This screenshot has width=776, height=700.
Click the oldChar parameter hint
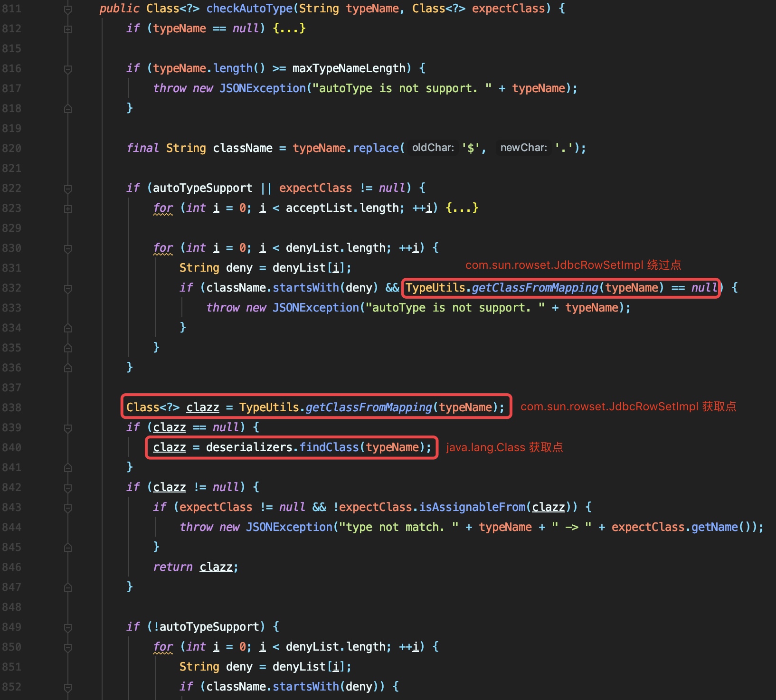point(433,148)
